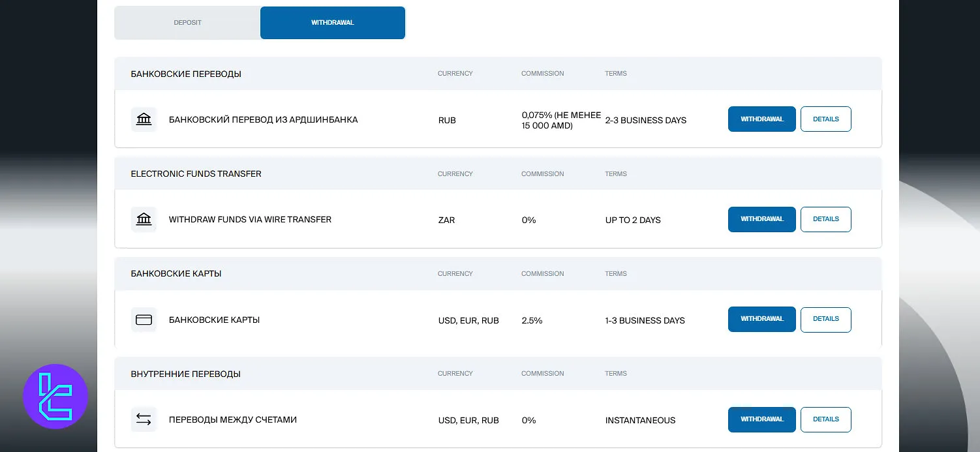Image resolution: width=980 pixels, height=452 pixels.
Task: Open Details for Ардшинбанк bank transfer
Action: pyautogui.click(x=825, y=119)
